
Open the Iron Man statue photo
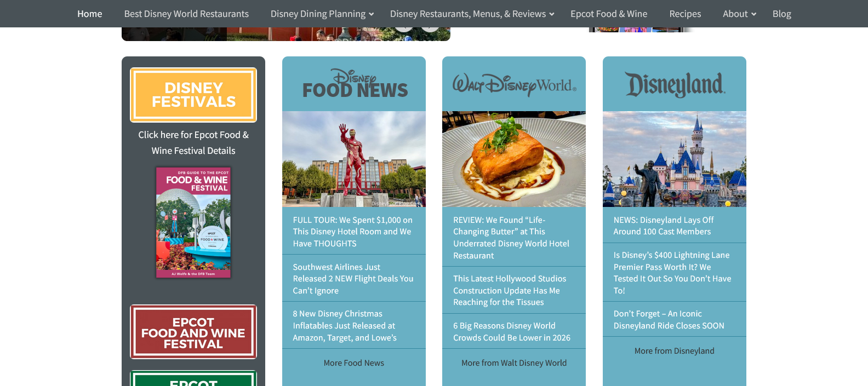click(354, 159)
